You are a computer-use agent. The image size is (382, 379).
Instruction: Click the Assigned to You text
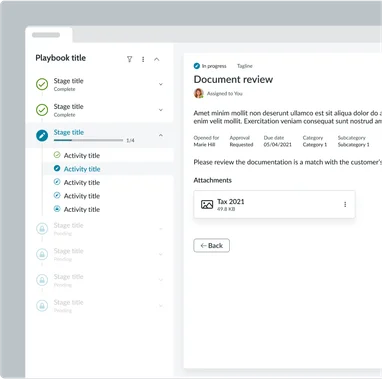point(225,94)
